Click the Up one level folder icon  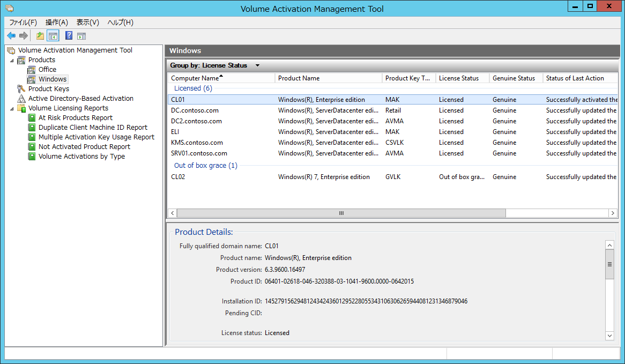pos(40,36)
